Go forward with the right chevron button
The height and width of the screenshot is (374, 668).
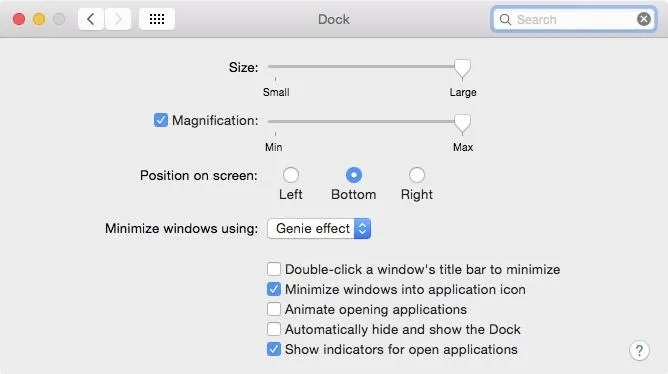point(118,19)
